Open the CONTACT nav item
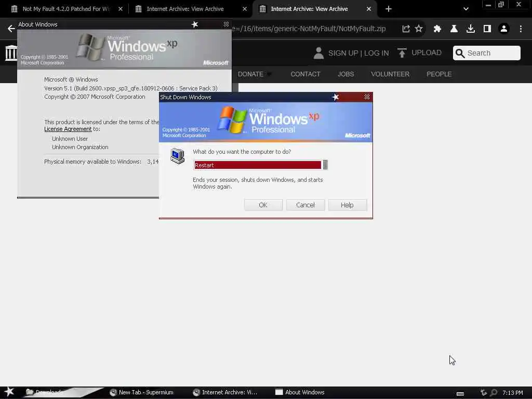 coord(305,74)
